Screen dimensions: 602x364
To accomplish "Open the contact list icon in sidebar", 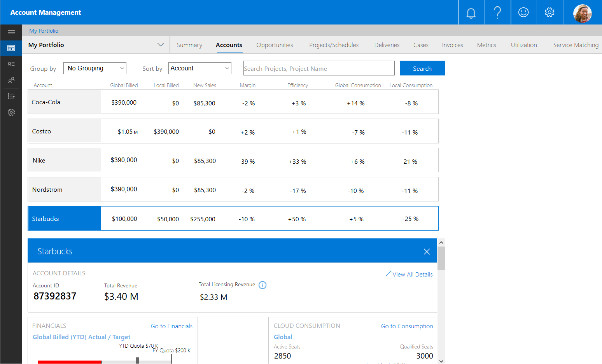I will click(x=11, y=64).
